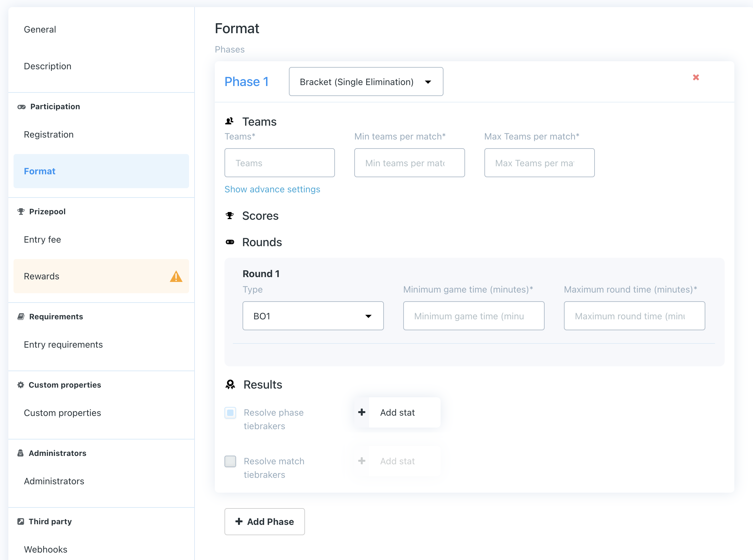Click the red X to remove Phase 1

(x=695, y=77)
